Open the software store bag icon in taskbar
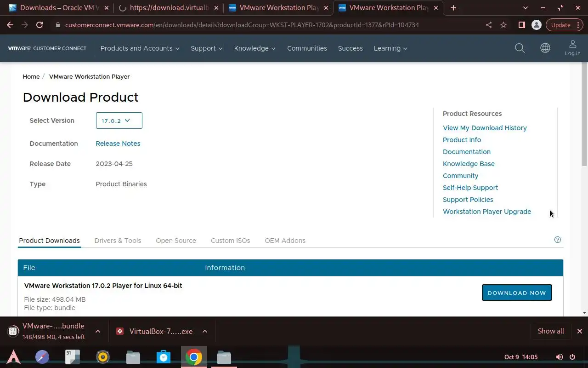 [164, 357]
